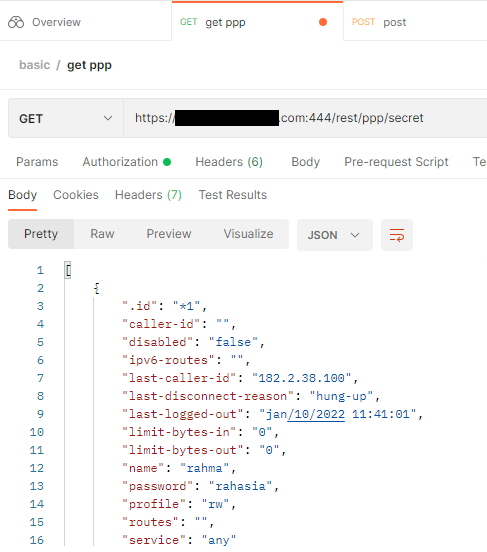
Task: Click the chevron beside GET method
Action: point(108,118)
